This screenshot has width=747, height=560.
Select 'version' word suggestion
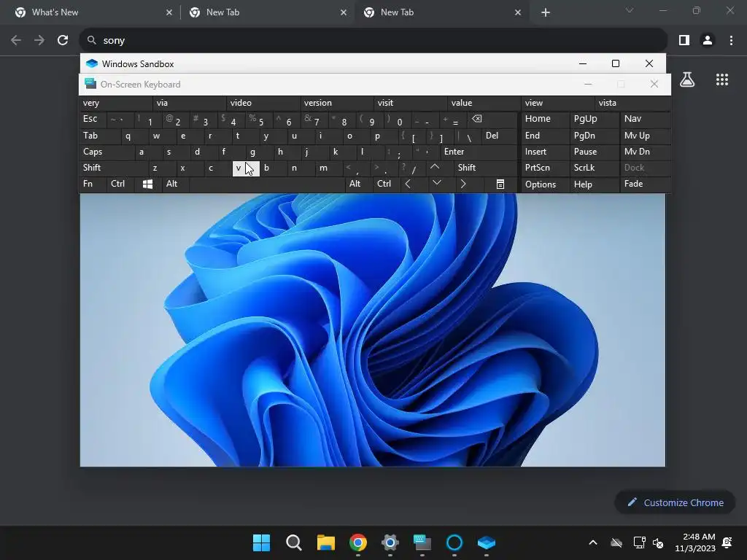point(337,103)
